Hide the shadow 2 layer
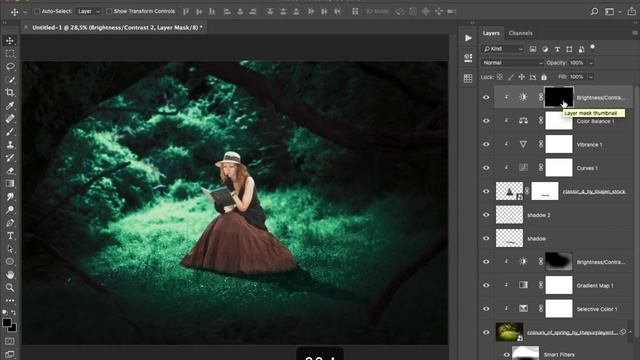 click(486, 215)
